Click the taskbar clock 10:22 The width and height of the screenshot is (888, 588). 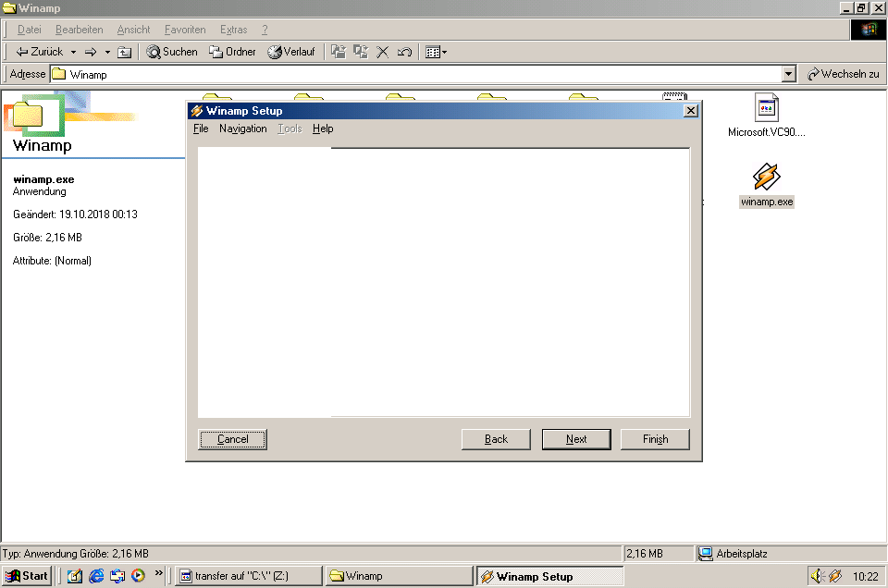click(x=866, y=577)
